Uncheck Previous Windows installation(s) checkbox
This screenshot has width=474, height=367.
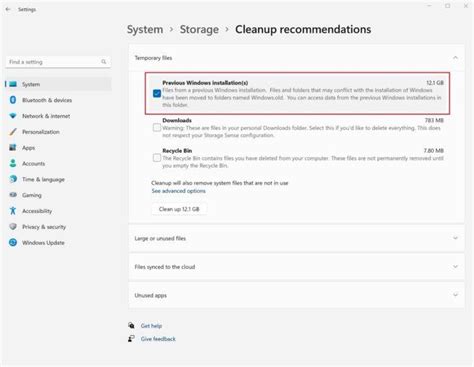click(x=157, y=94)
